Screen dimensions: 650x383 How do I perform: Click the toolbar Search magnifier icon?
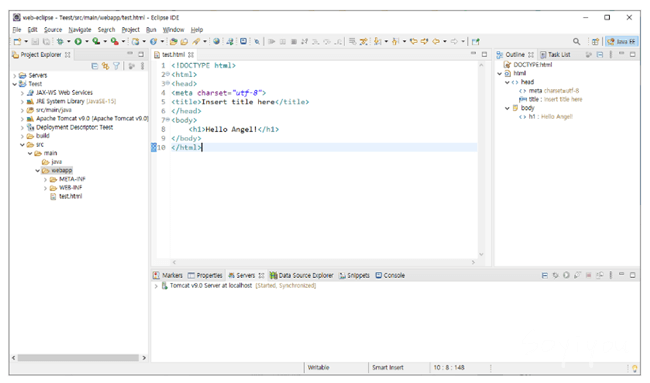pos(576,41)
